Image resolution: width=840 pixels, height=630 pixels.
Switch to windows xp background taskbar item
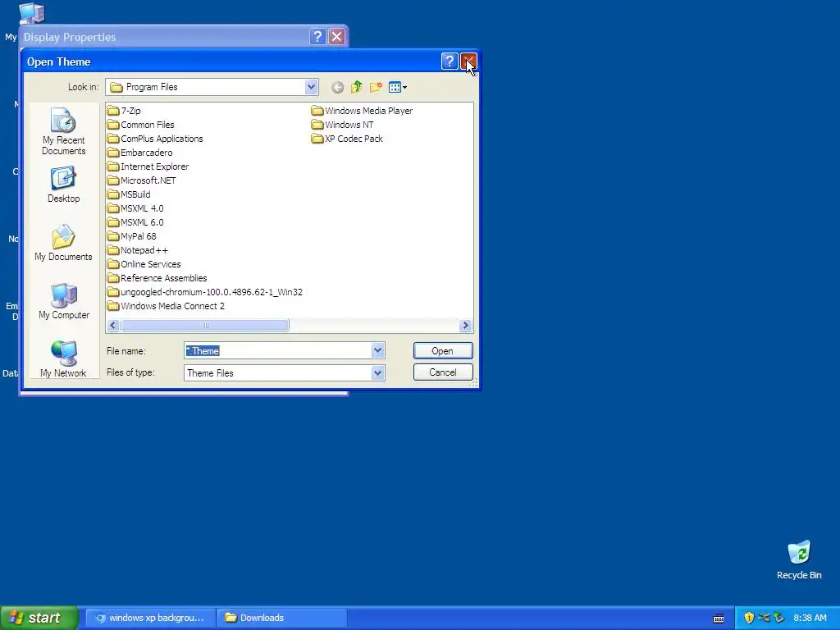point(151,618)
